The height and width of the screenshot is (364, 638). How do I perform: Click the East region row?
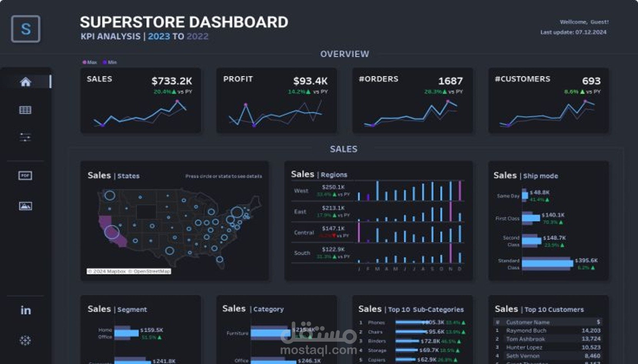378,212
